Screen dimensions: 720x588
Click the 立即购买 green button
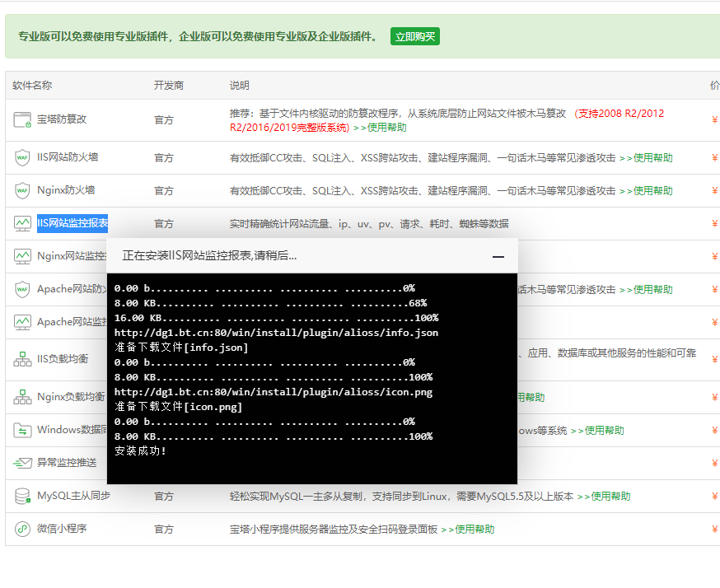point(415,36)
